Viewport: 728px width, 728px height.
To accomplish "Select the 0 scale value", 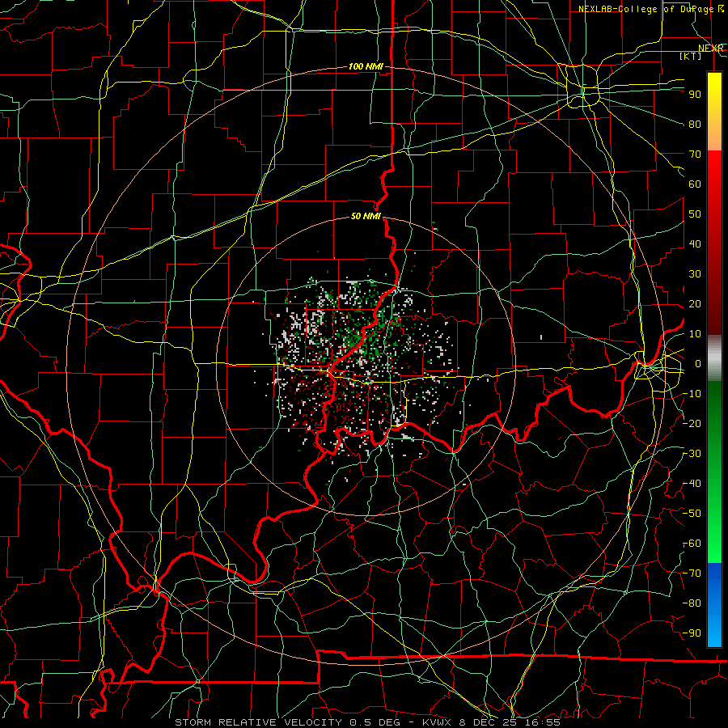I will pos(698,364).
